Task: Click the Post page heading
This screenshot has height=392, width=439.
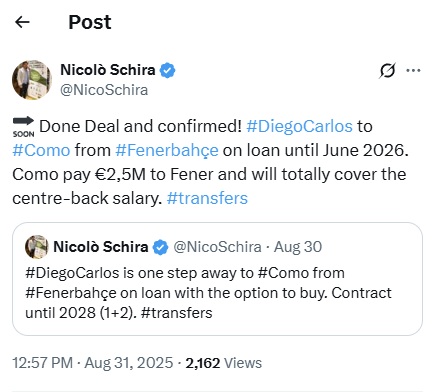Action: pyautogui.click(x=90, y=23)
